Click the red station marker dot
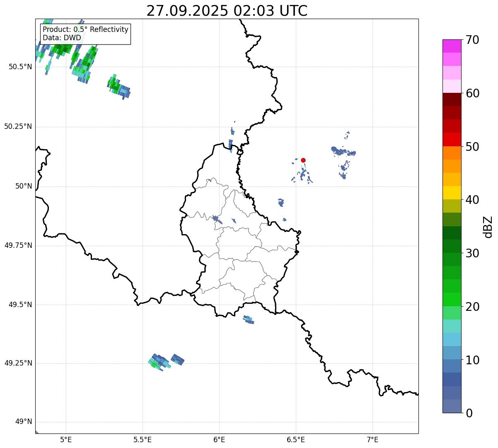Viewport: 498px width, 448px height. (303, 160)
